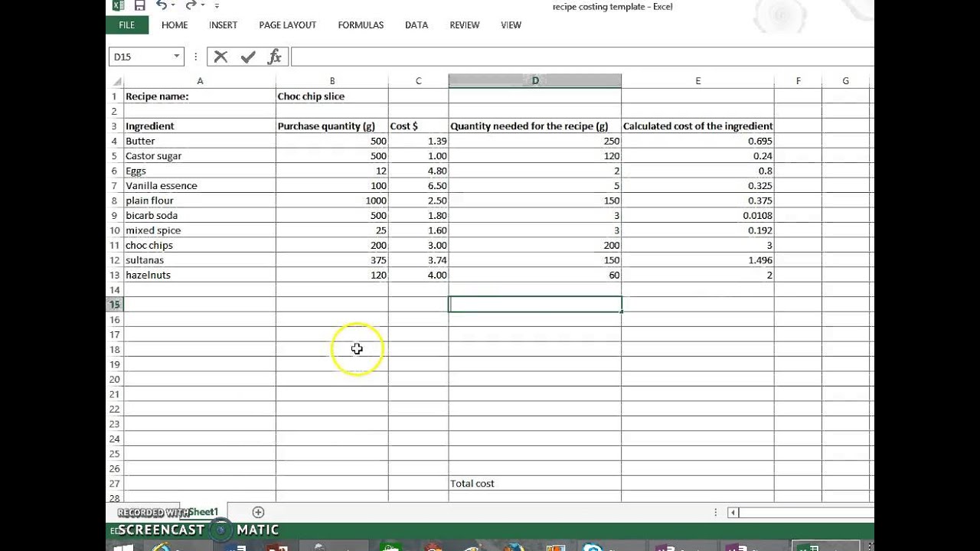Click the 'Butter' ingredient cell
This screenshot has height=551, width=980.
200,141
